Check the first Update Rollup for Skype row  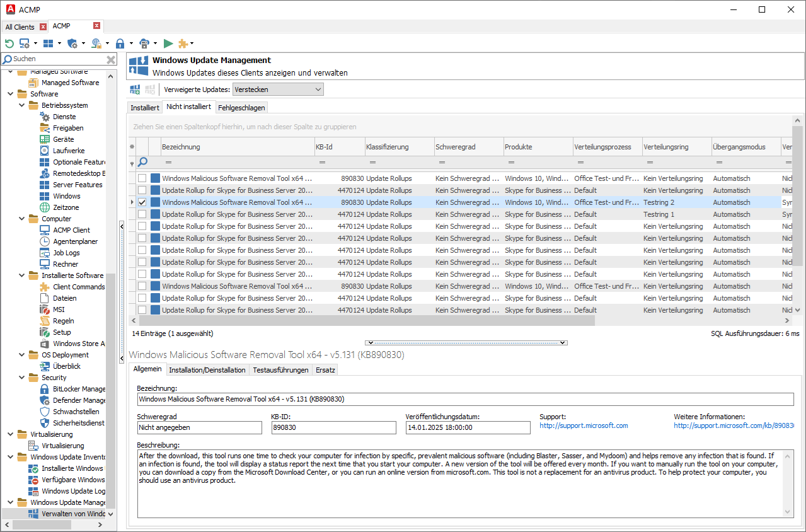pyautogui.click(x=142, y=190)
